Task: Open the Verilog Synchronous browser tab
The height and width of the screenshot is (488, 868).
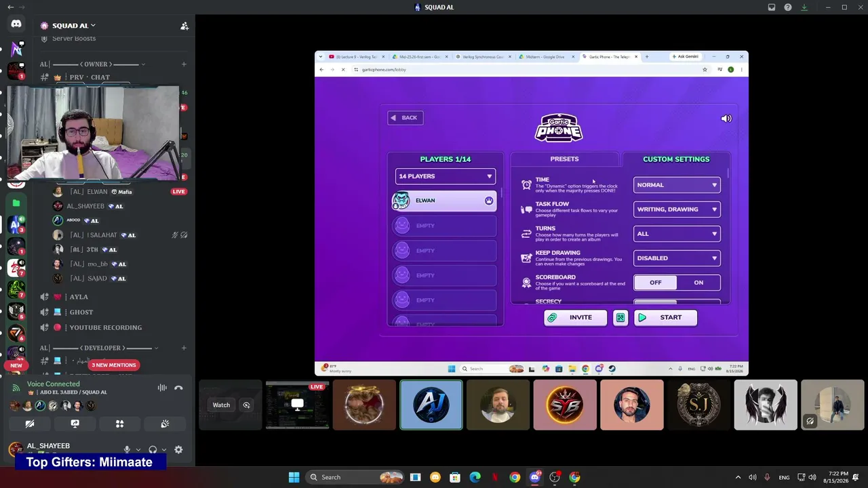Action: (x=484, y=57)
